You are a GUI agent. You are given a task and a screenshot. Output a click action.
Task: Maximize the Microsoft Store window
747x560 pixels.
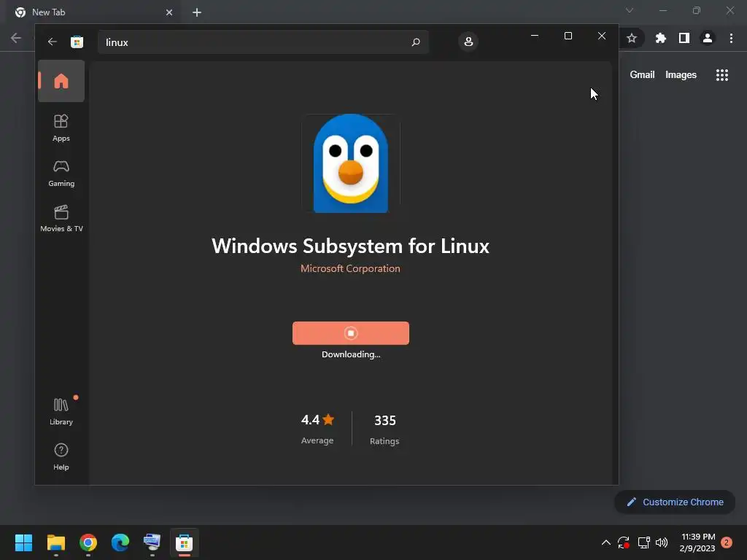click(568, 36)
